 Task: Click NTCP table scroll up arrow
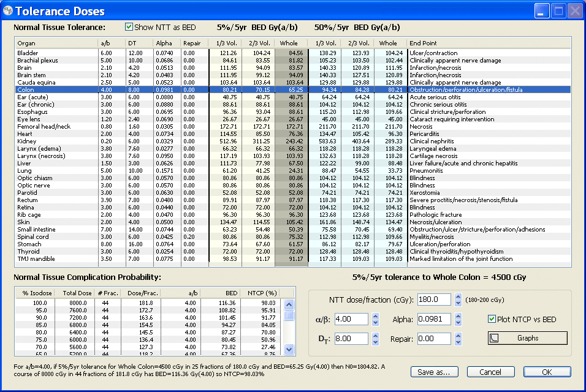289,304
